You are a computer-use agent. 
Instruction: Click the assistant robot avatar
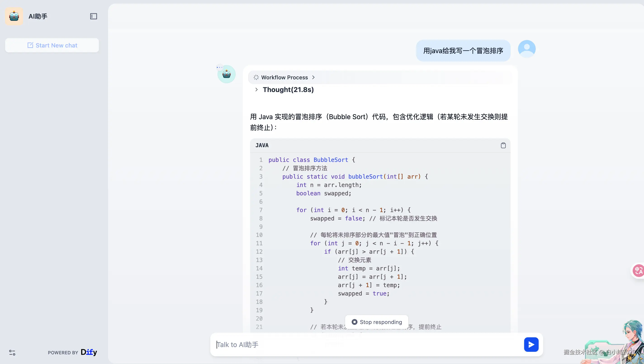227,74
